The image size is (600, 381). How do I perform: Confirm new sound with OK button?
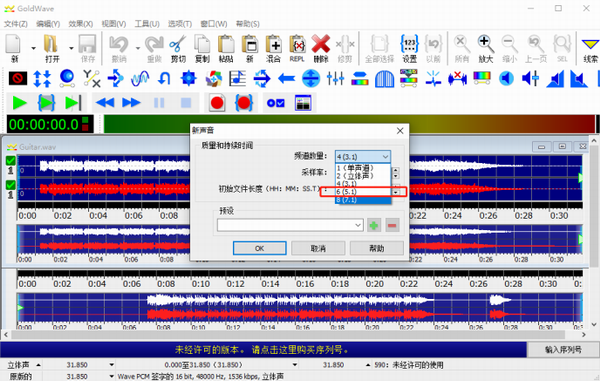click(x=259, y=248)
